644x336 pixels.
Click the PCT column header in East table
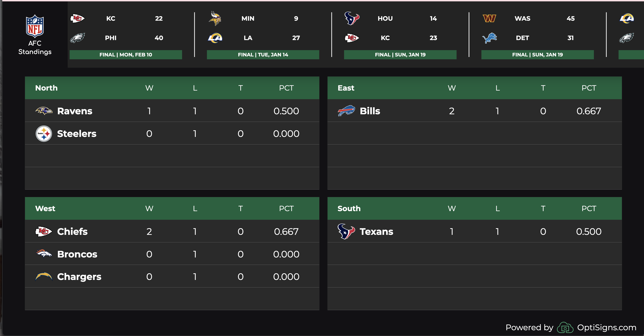coord(589,88)
